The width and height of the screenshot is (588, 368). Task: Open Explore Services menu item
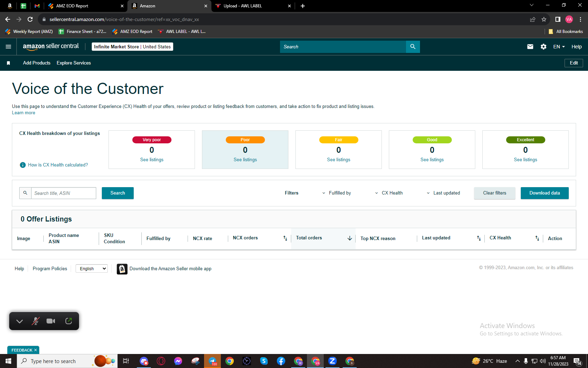pos(74,63)
